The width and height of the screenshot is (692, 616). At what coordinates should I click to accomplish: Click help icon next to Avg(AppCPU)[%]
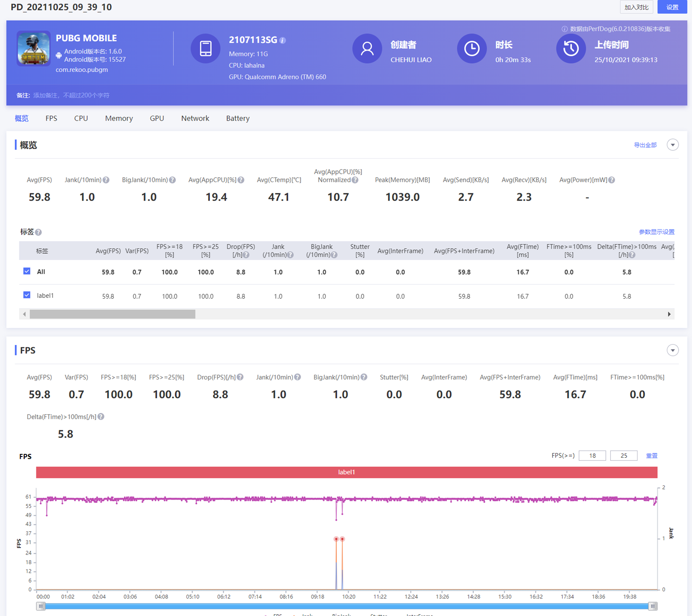241,180
